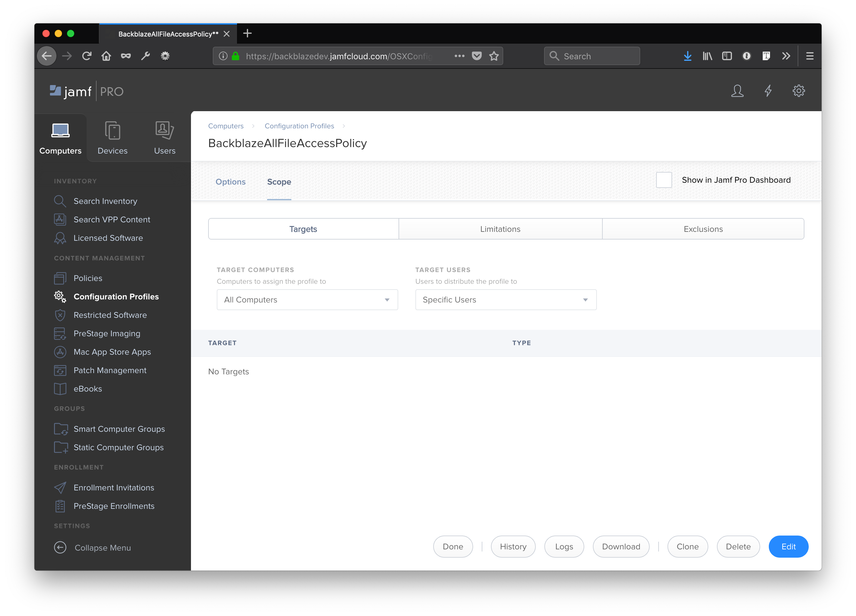The image size is (856, 616).
Task: Click the Delete button
Action: click(737, 546)
